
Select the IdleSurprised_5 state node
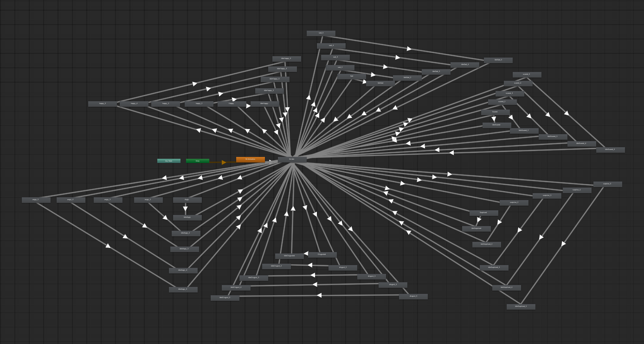pyautogui.click(x=521, y=307)
